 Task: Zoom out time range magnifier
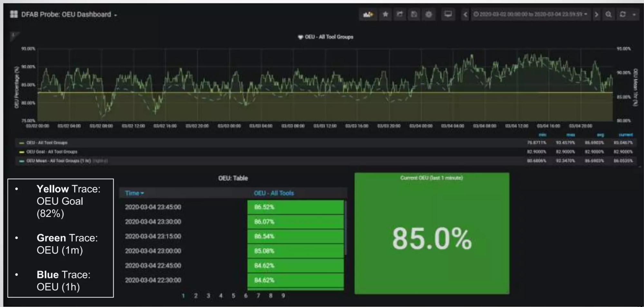(x=608, y=15)
